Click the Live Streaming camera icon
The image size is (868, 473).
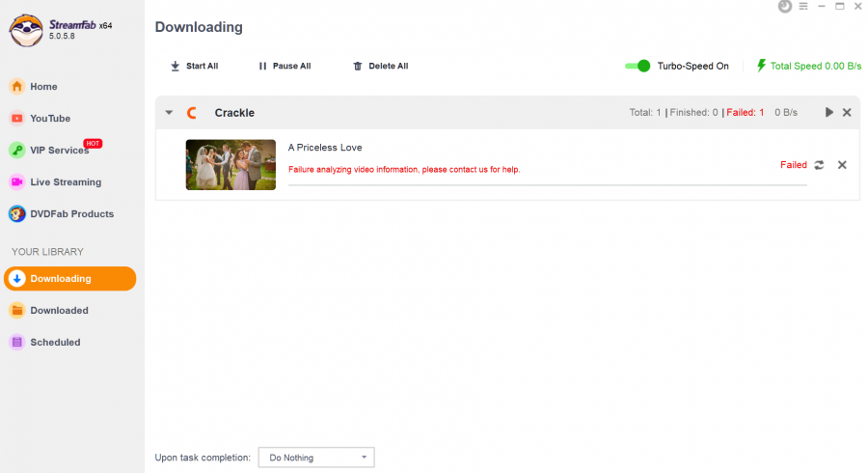point(17,182)
